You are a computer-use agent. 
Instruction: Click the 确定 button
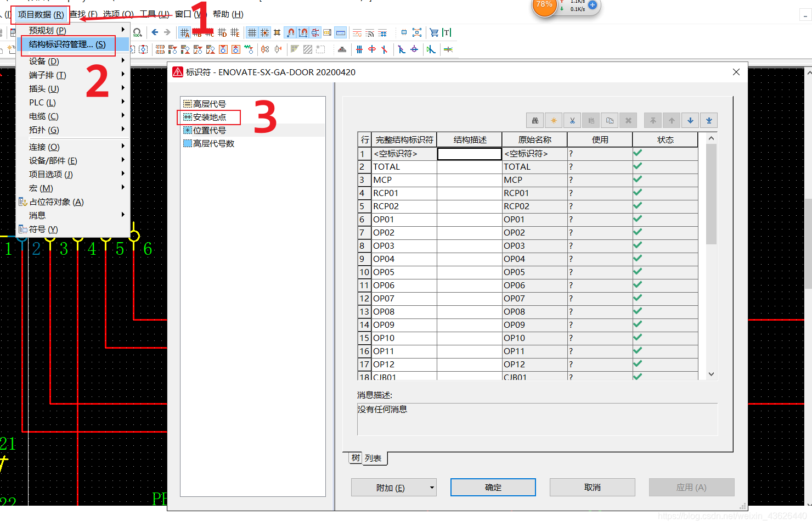click(x=493, y=488)
